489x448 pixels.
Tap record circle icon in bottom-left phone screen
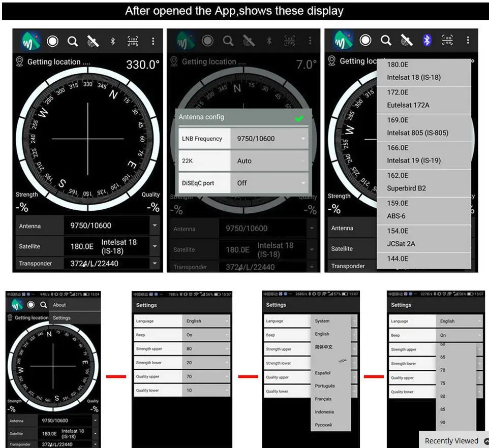click(30, 305)
